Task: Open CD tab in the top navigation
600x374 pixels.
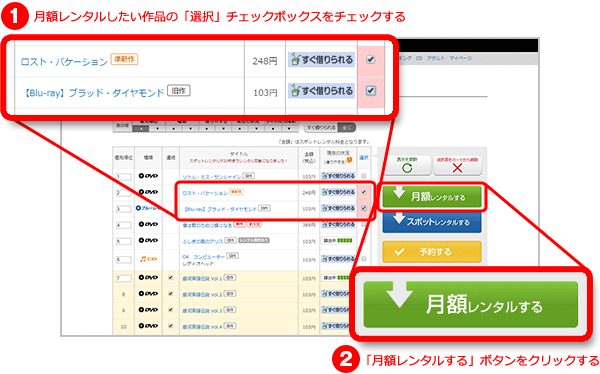Action: click(419, 58)
